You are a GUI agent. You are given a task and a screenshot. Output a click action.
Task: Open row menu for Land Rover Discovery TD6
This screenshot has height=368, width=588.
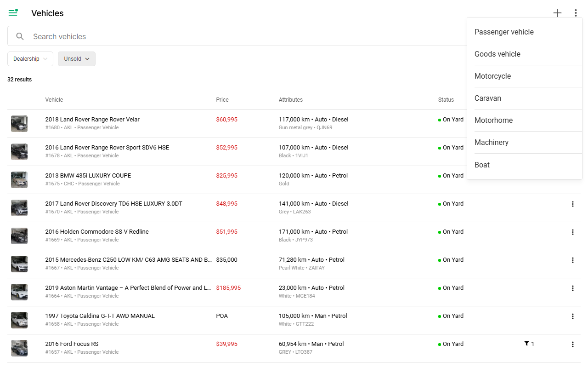pyautogui.click(x=572, y=204)
